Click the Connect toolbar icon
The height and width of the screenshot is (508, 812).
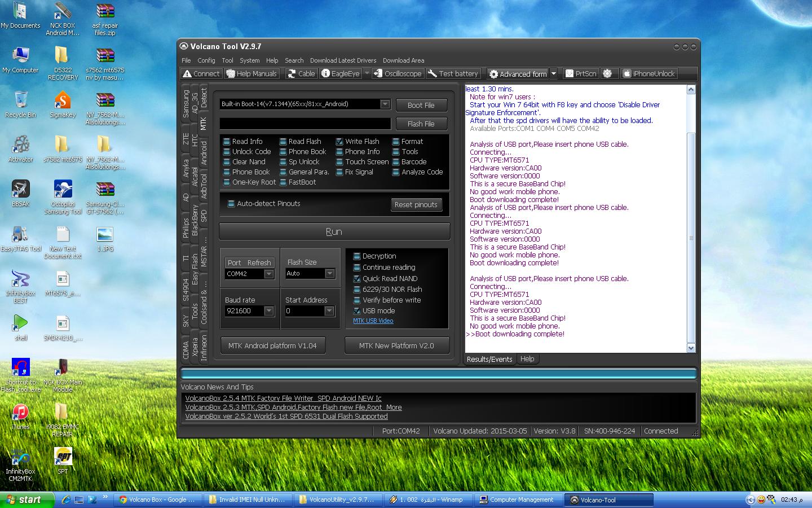pos(201,73)
